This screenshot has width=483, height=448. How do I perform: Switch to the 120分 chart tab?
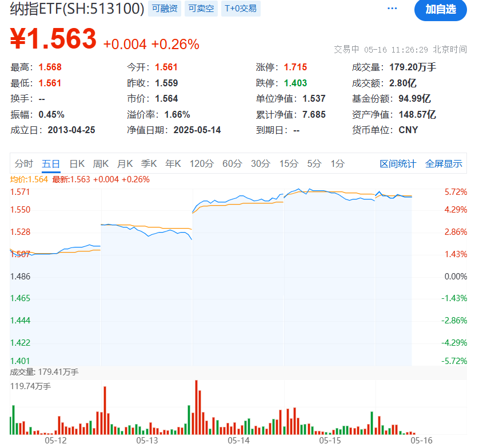[201, 163]
